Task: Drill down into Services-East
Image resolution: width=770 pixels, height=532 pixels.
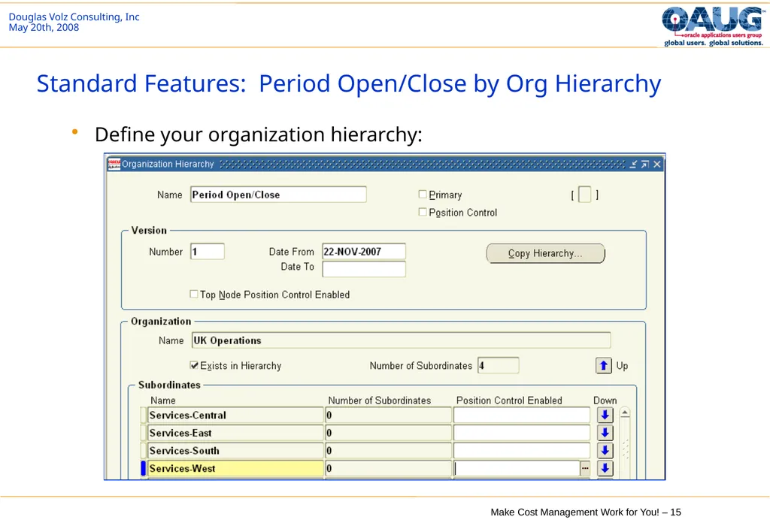Action: (605, 433)
